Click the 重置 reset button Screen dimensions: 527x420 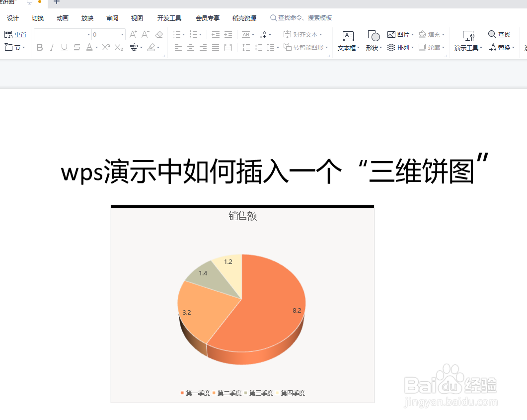15,34
